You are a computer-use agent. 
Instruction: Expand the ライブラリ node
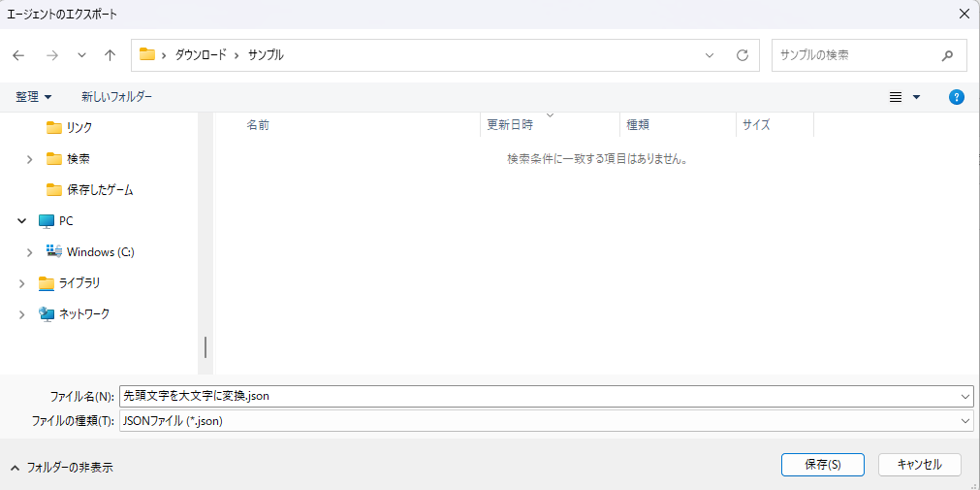[x=22, y=283]
